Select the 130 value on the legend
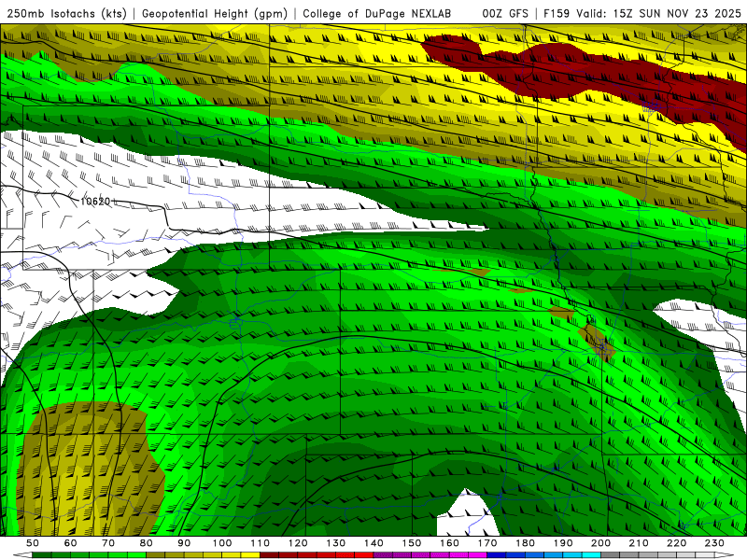This screenshot has height=560, width=747. point(336,543)
